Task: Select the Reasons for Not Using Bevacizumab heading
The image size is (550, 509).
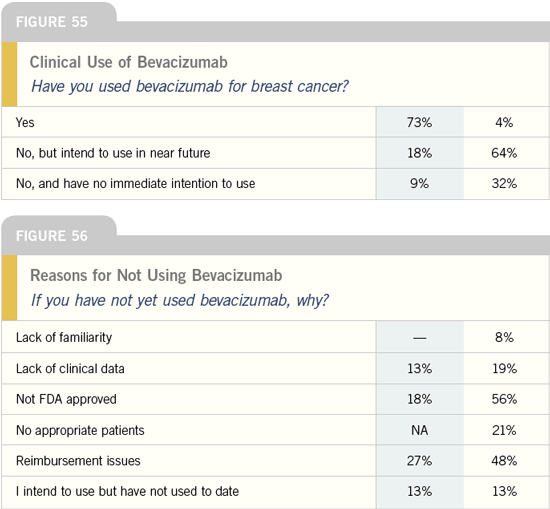Action: pyautogui.click(x=156, y=275)
